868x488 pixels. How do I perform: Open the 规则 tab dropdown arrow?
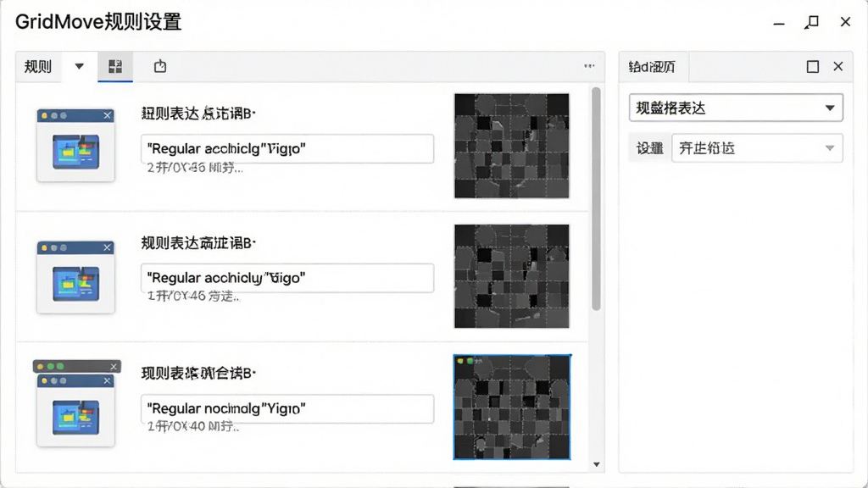coord(79,66)
